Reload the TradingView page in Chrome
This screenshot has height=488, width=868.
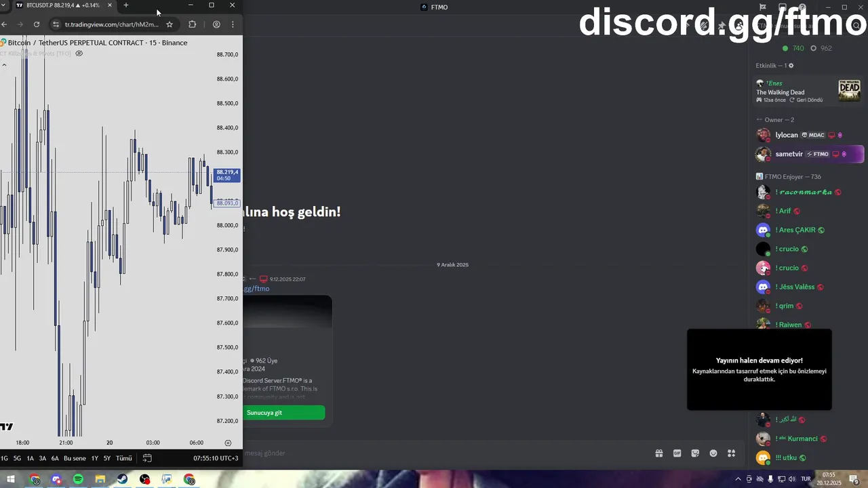tap(37, 24)
